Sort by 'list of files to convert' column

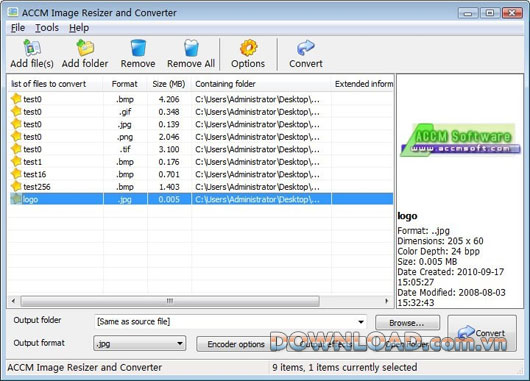[x=55, y=84]
